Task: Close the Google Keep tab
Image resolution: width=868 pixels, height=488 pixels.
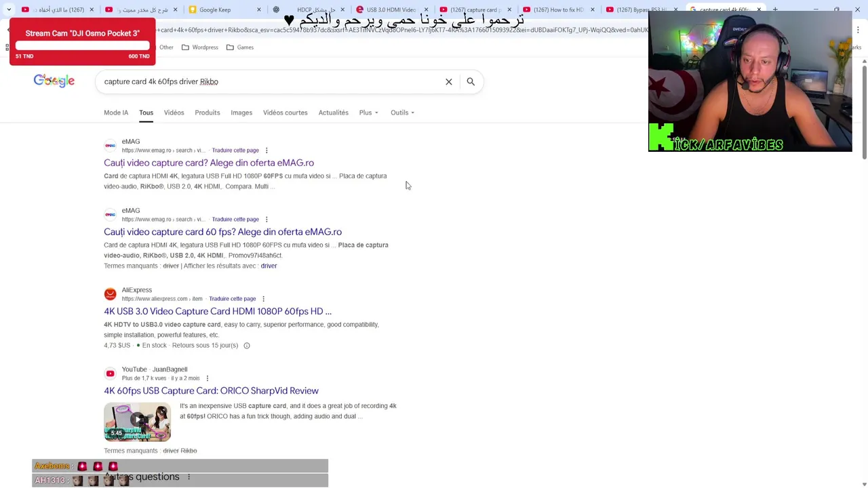Action: (x=259, y=9)
